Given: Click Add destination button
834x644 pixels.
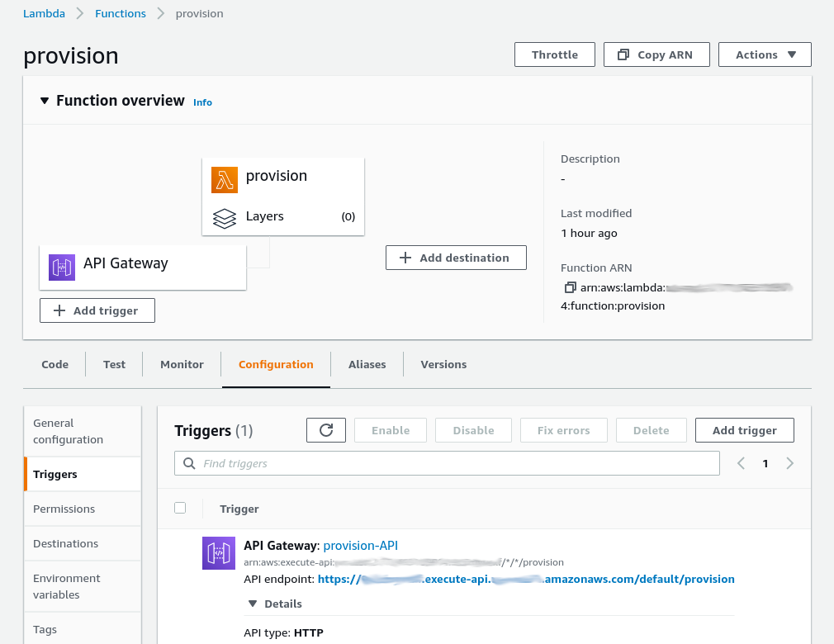Looking at the screenshot, I should (456, 258).
